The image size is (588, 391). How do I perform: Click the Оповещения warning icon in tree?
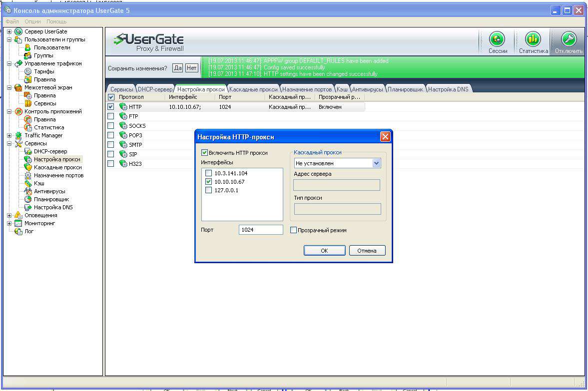[x=18, y=215]
